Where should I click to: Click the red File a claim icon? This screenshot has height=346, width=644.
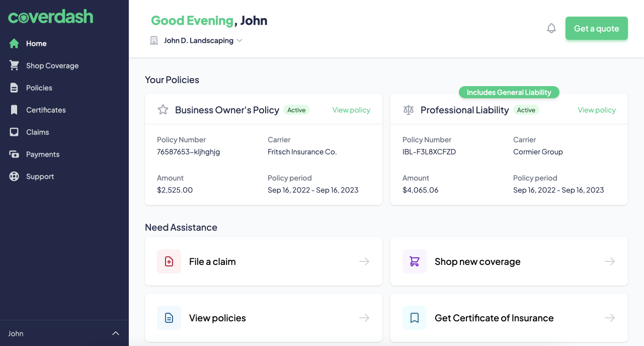[169, 261]
